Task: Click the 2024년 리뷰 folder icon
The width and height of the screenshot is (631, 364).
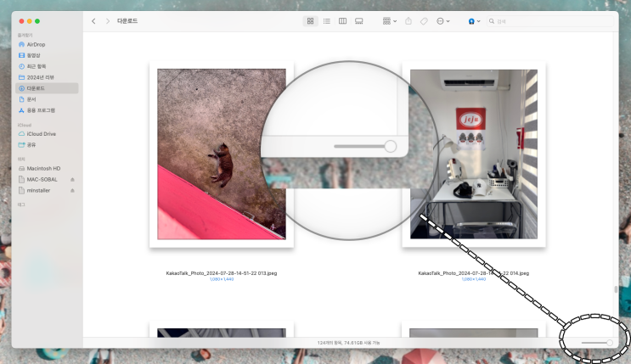Action: click(22, 77)
